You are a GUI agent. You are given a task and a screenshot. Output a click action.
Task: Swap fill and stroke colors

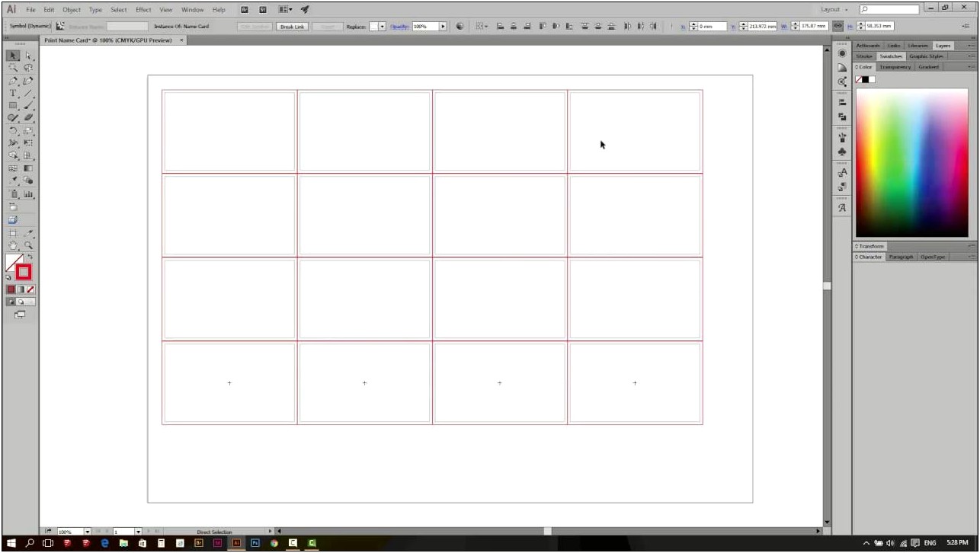click(x=30, y=257)
